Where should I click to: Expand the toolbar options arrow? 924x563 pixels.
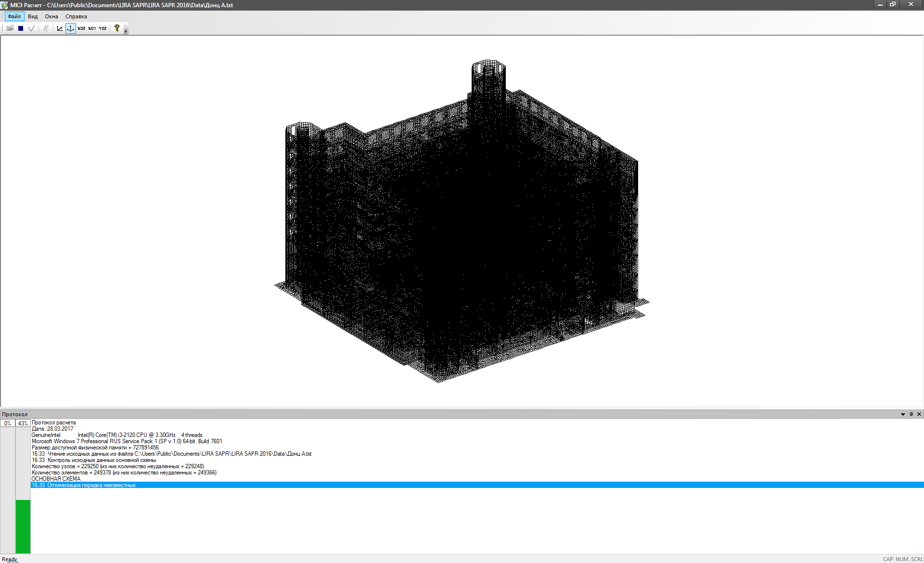pyautogui.click(x=126, y=31)
